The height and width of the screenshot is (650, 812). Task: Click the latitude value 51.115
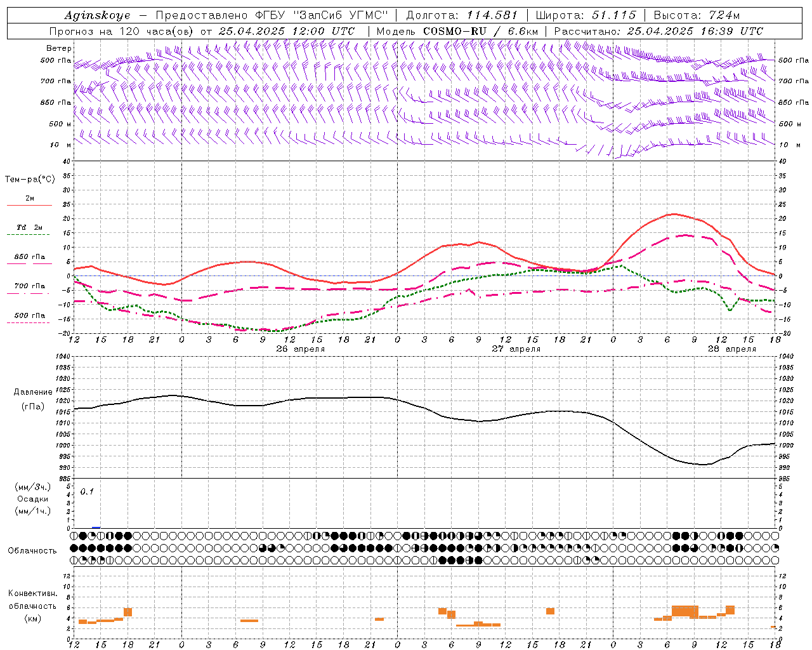[614, 15]
